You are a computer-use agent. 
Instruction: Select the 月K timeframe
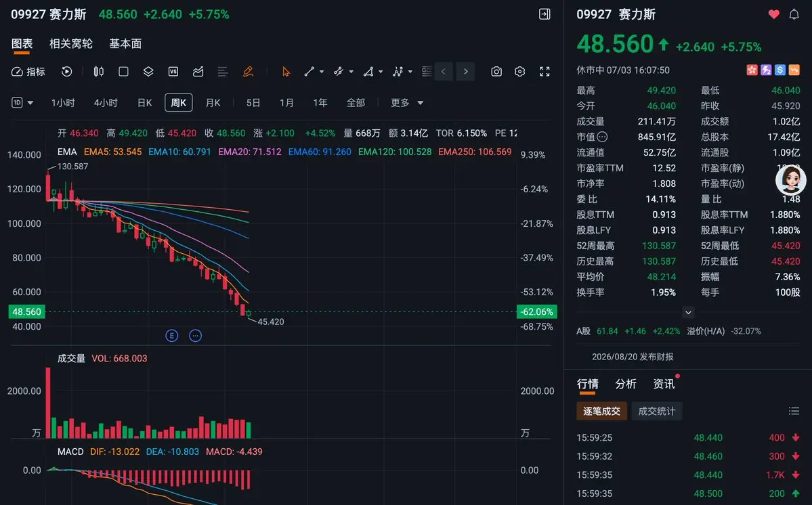[x=213, y=102]
